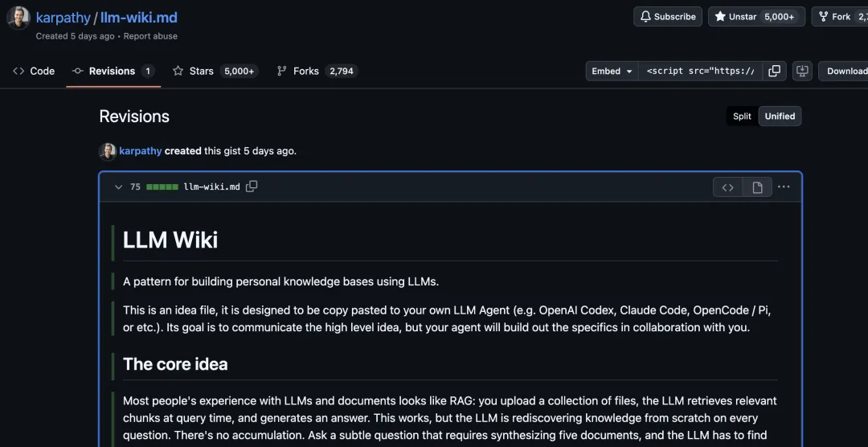
Task: Click karpathy's avatar in the gist header
Action: pos(18,18)
